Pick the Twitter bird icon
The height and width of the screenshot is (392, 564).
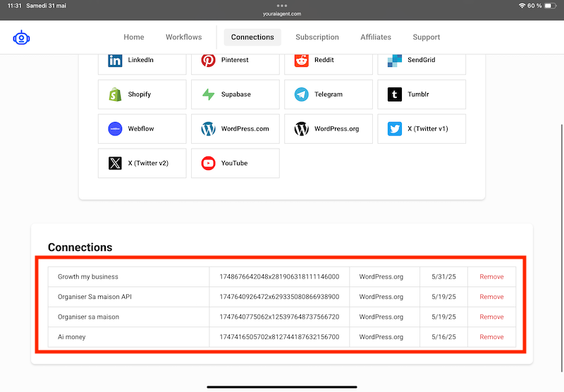[x=395, y=129]
